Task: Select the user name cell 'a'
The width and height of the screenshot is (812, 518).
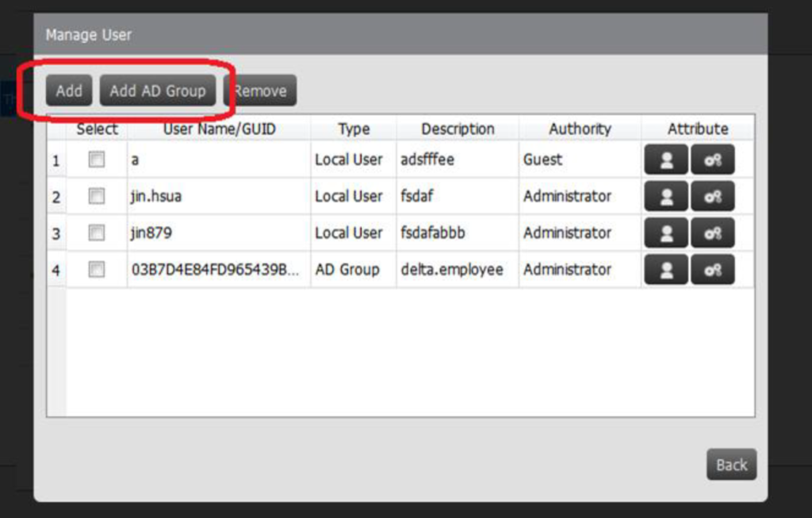Action: coord(219,159)
